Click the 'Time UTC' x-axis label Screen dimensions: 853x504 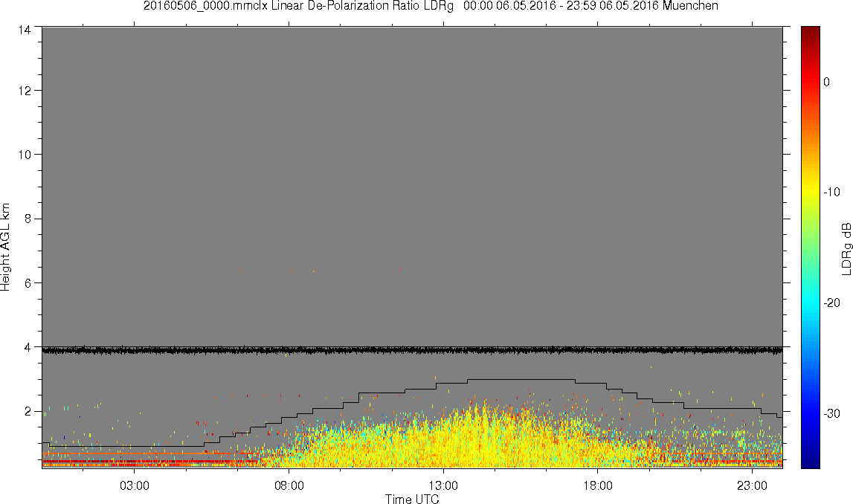click(412, 499)
